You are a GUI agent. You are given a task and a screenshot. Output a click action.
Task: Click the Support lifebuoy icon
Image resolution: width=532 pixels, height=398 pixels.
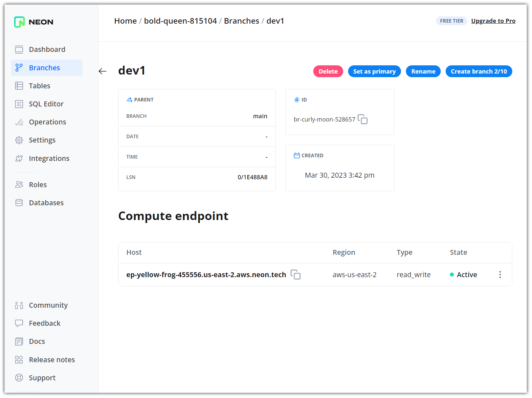pos(19,378)
